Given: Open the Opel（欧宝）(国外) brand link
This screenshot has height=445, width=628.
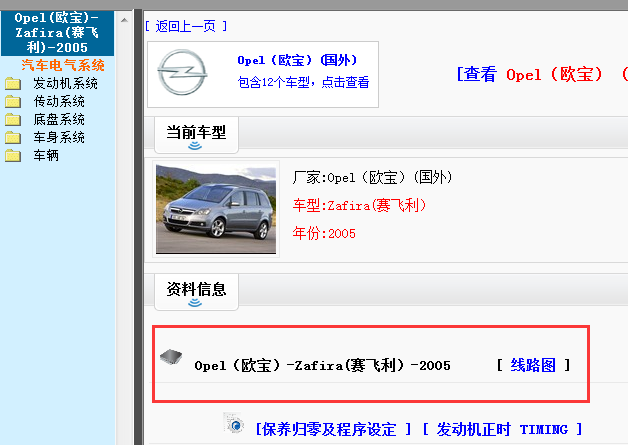Looking at the screenshot, I should point(297,60).
